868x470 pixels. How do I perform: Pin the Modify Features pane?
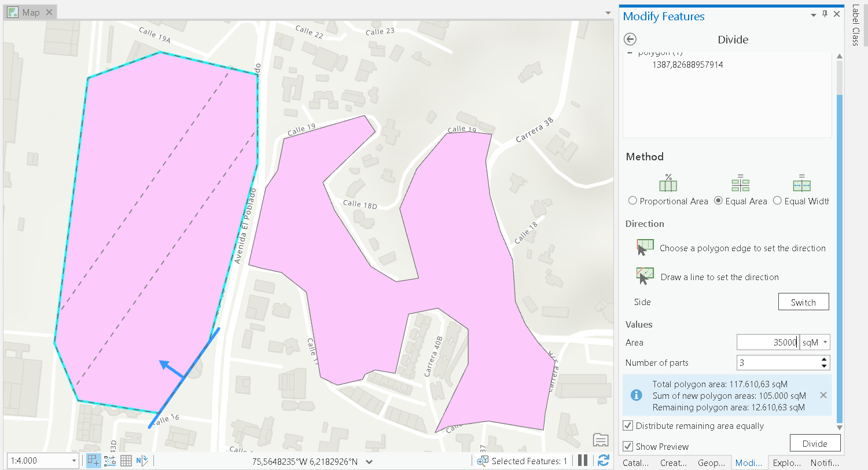[825, 14]
